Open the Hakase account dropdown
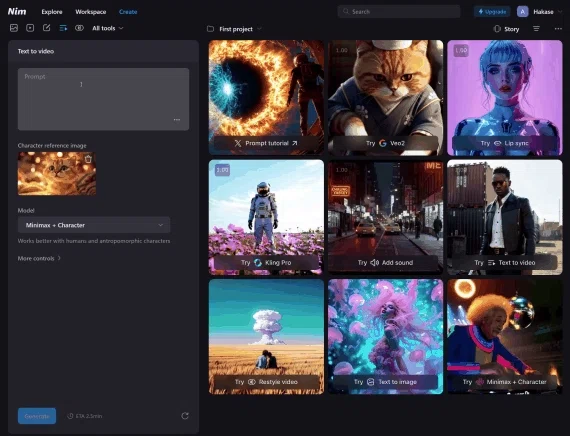The height and width of the screenshot is (436, 570). [x=548, y=12]
